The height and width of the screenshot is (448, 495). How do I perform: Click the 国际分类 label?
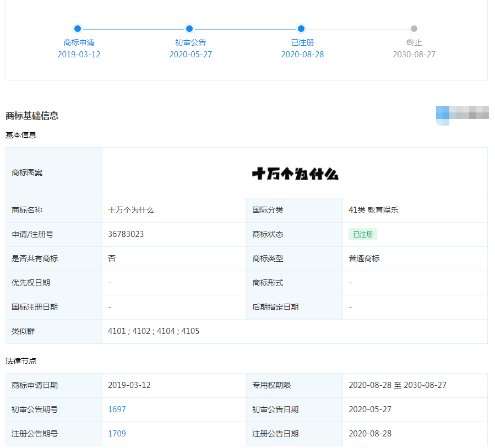point(268,210)
